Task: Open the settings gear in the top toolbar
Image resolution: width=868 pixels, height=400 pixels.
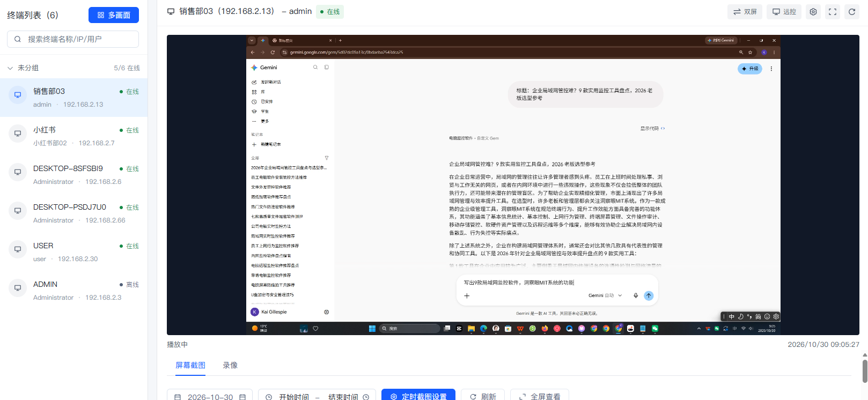Action: coord(813,12)
